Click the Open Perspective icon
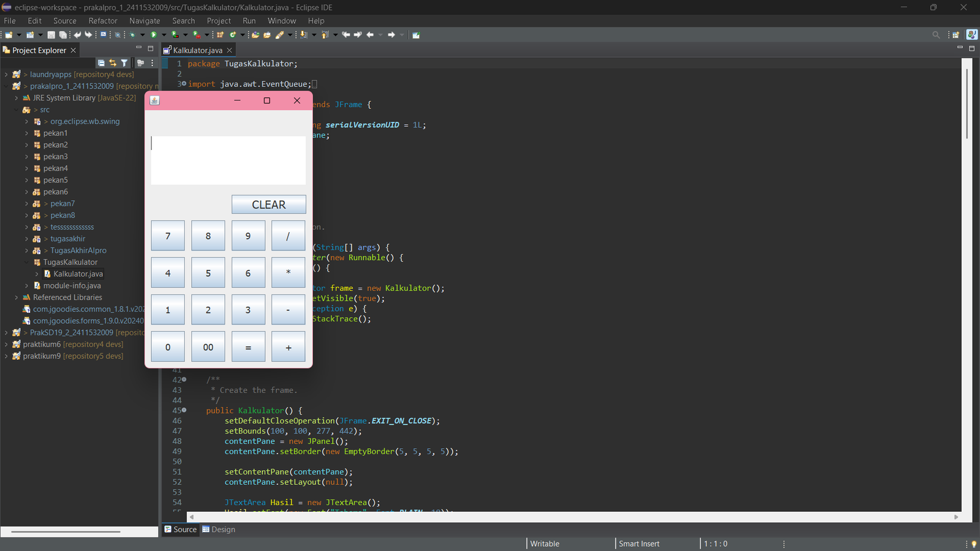Image resolution: width=980 pixels, height=551 pixels. tap(956, 35)
